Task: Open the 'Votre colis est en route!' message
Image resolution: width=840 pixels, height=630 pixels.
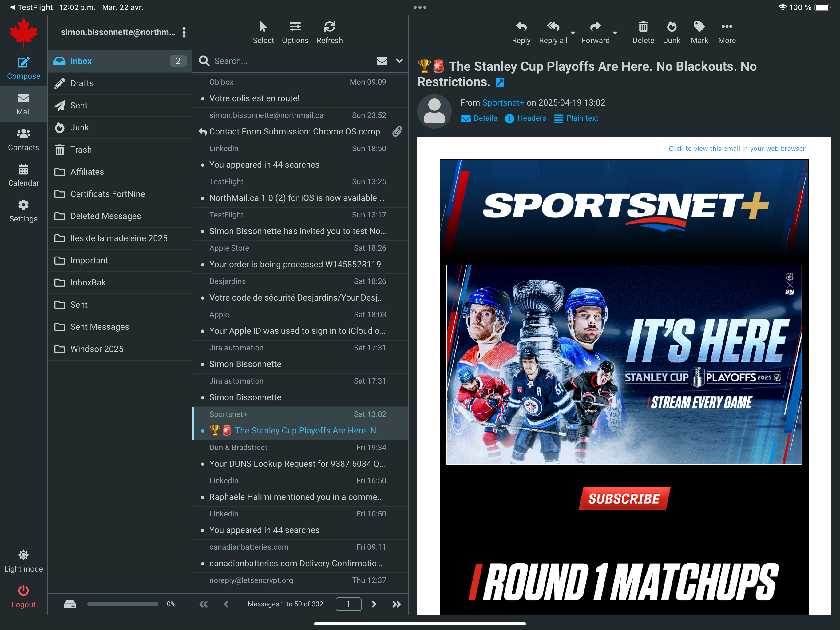Action: click(300, 91)
